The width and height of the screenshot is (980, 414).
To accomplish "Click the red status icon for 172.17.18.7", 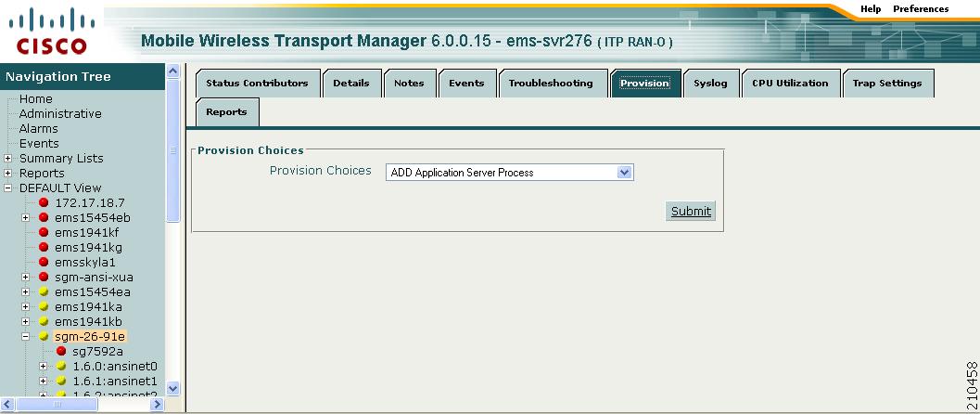I will point(44,202).
